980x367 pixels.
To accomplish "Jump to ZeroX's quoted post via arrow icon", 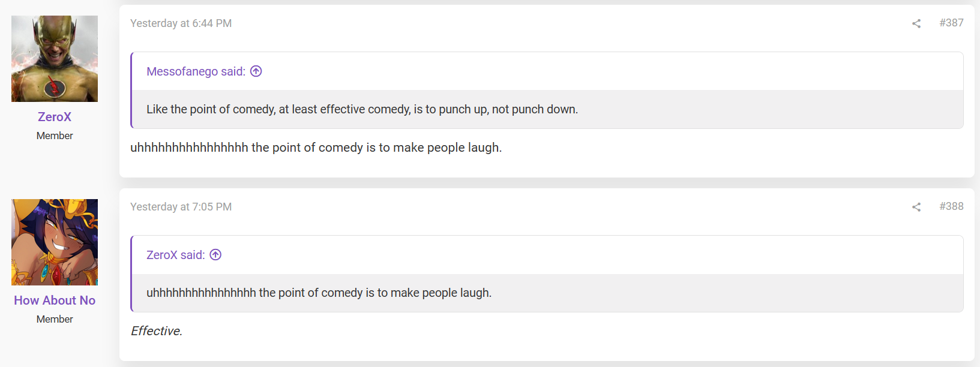I will (x=215, y=255).
